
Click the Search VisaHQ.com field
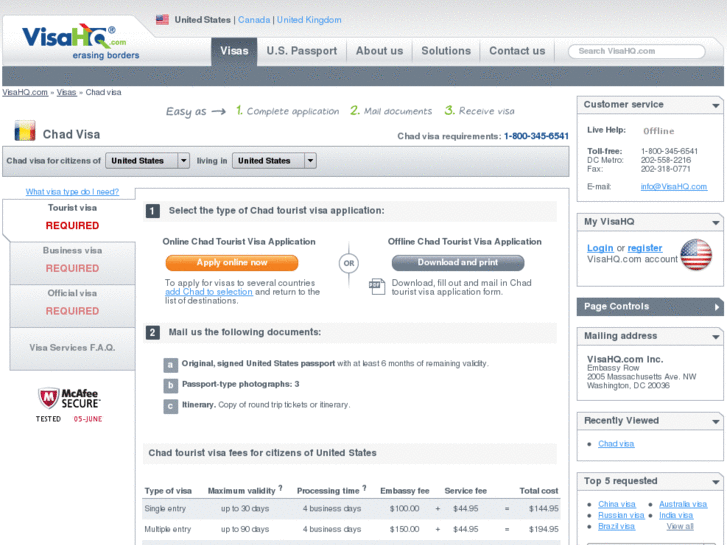(637, 51)
